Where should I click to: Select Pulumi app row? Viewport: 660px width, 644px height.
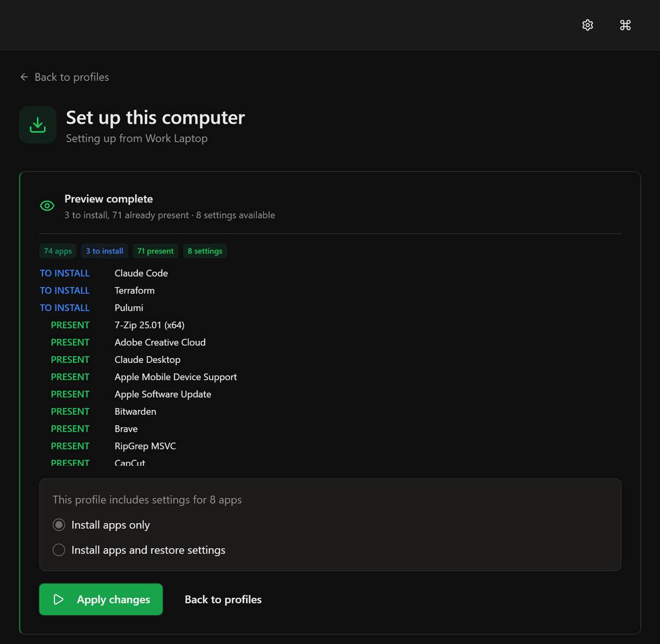pos(330,308)
